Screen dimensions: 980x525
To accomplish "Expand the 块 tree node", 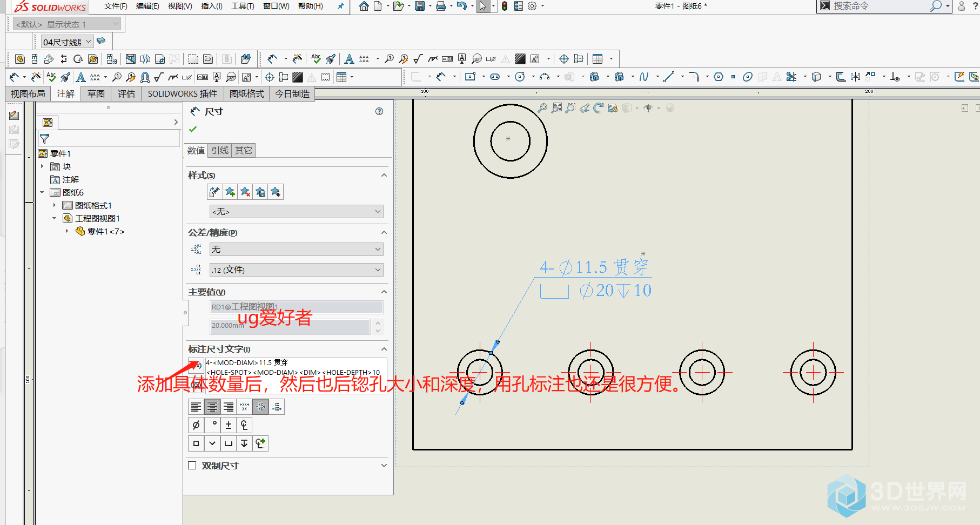I will pos(42,166).
